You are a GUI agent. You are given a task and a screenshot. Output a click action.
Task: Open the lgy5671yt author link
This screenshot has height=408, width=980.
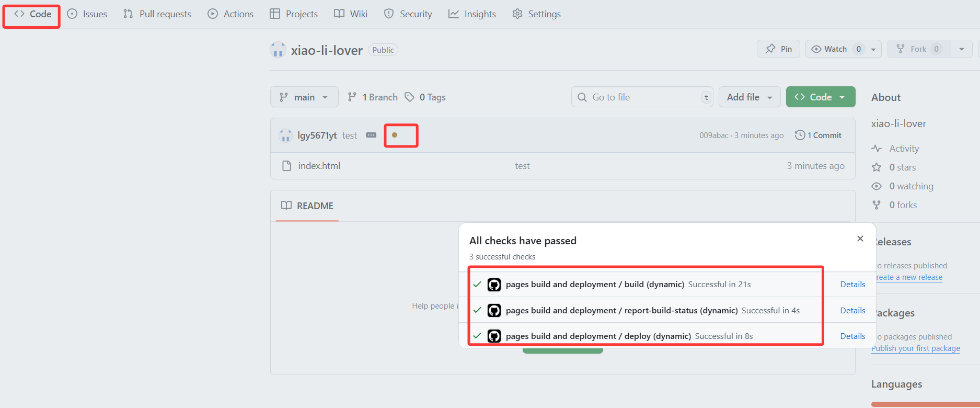(317, 135)
